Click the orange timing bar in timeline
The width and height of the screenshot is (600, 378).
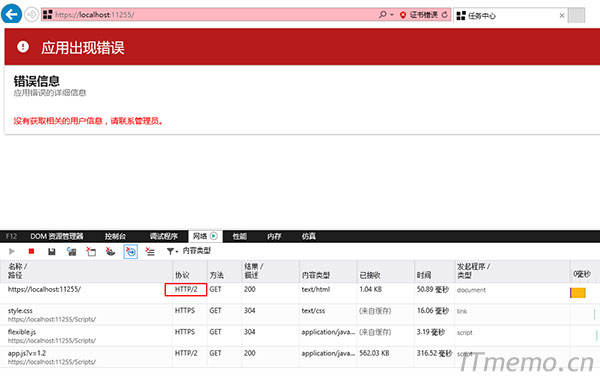tap(578, 293)
